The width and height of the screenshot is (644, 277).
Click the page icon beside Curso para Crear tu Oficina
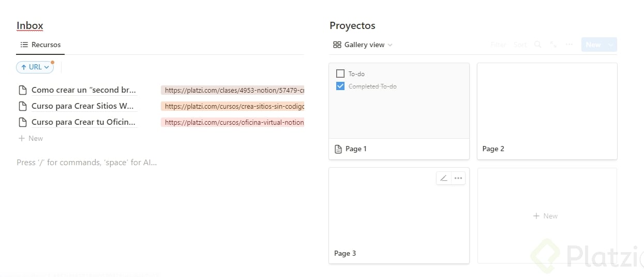click(22, 122)
